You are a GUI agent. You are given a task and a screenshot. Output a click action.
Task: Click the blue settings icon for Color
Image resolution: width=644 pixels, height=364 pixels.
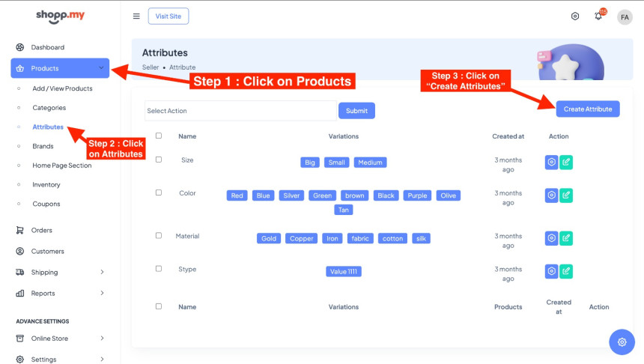tap(551, 195)
